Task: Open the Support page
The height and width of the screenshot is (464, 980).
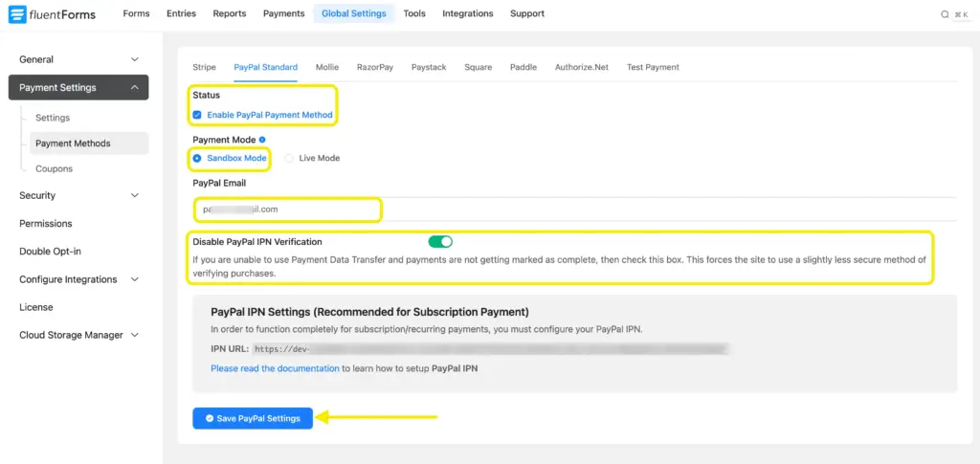Action: [x=527, y=13]
